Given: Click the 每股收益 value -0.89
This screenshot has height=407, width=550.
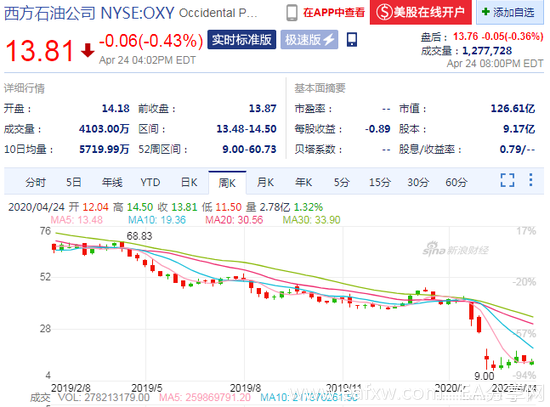Looking at the screenshot, I should coord(377,129).
